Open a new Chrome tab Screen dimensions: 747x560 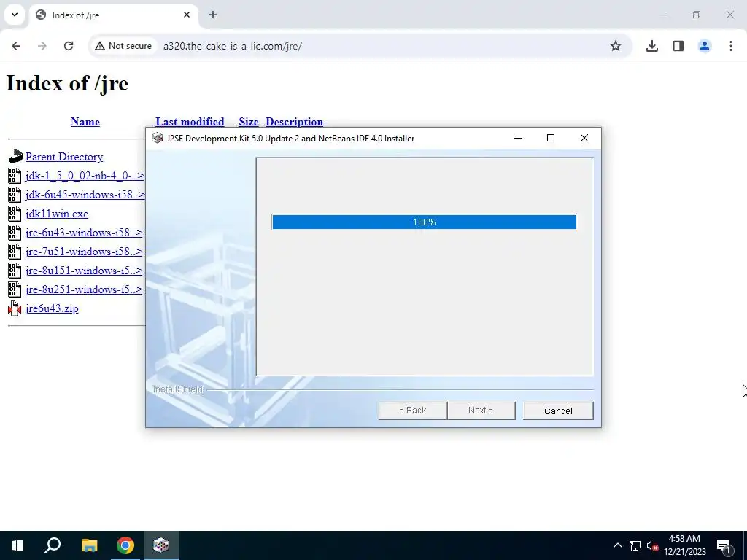213,15
